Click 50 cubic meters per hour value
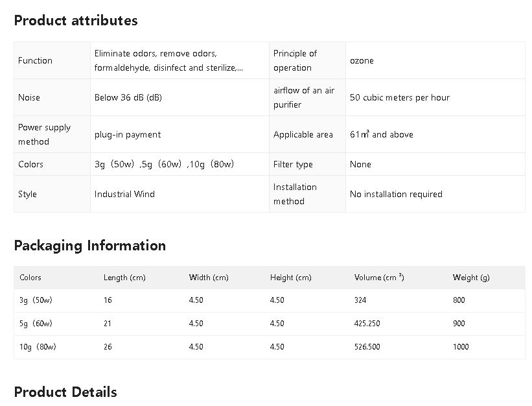This screenshot has width=532, height=406. (400, 97)
